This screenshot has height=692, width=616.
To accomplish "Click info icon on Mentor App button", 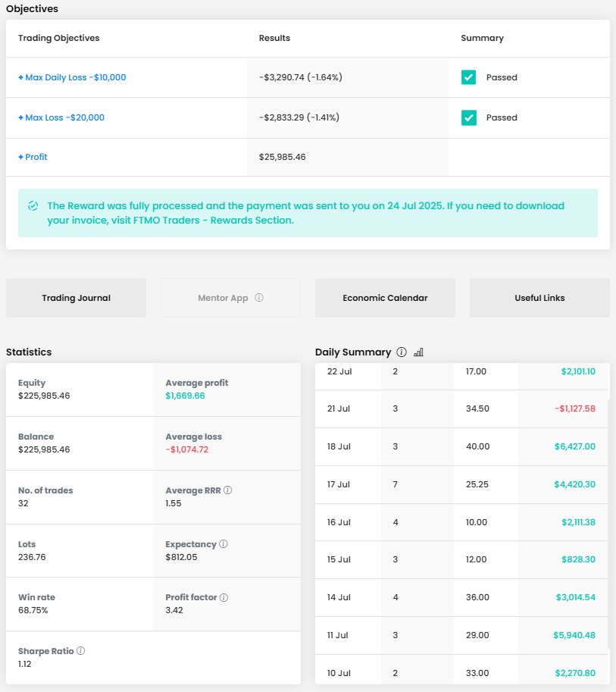I will tap(259, 298).
